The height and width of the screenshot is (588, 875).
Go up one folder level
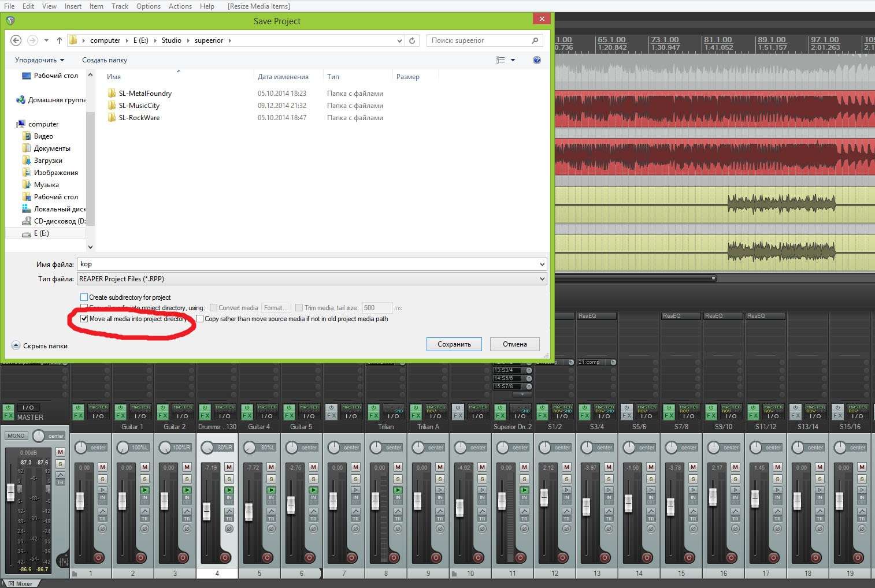[x=59, y=40]
